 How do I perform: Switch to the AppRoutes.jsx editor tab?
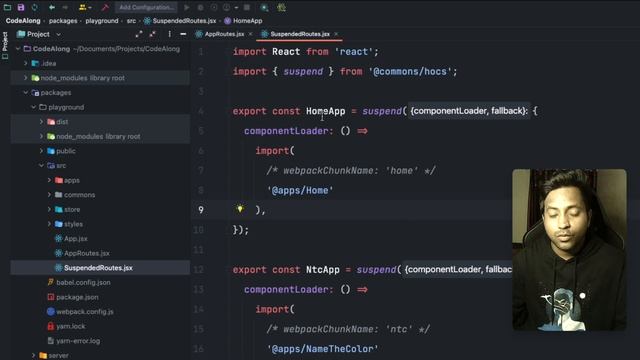(x=224, y=34)
